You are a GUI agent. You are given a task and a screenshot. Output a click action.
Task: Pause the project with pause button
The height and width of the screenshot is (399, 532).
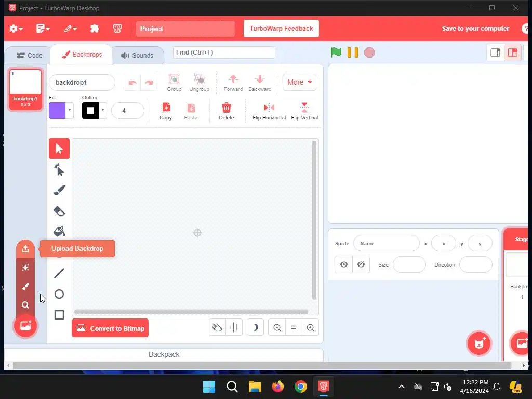click(x=353, y=52)
